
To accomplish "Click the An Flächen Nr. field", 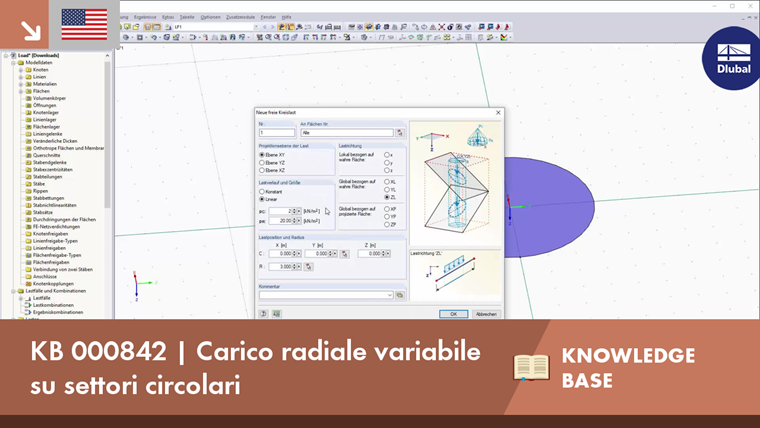I will (x=347, y=133).
